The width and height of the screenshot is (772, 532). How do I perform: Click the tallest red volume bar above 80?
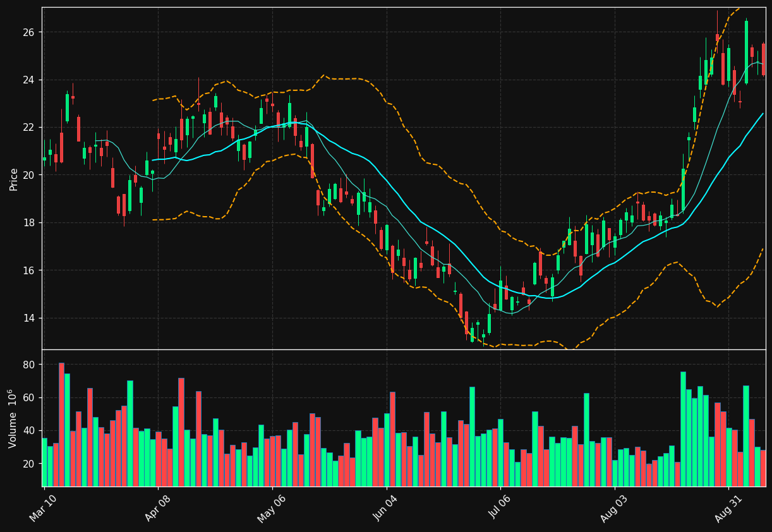[61, 425]
